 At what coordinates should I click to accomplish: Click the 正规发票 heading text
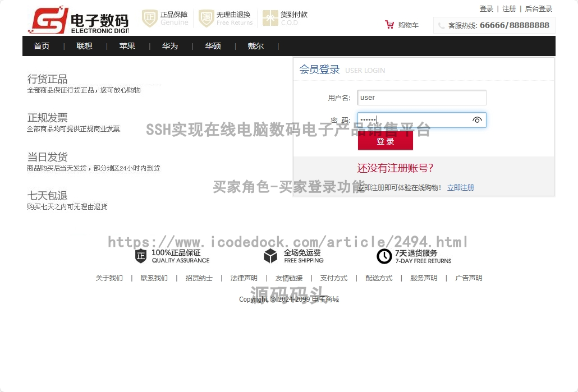pos(47,118)
